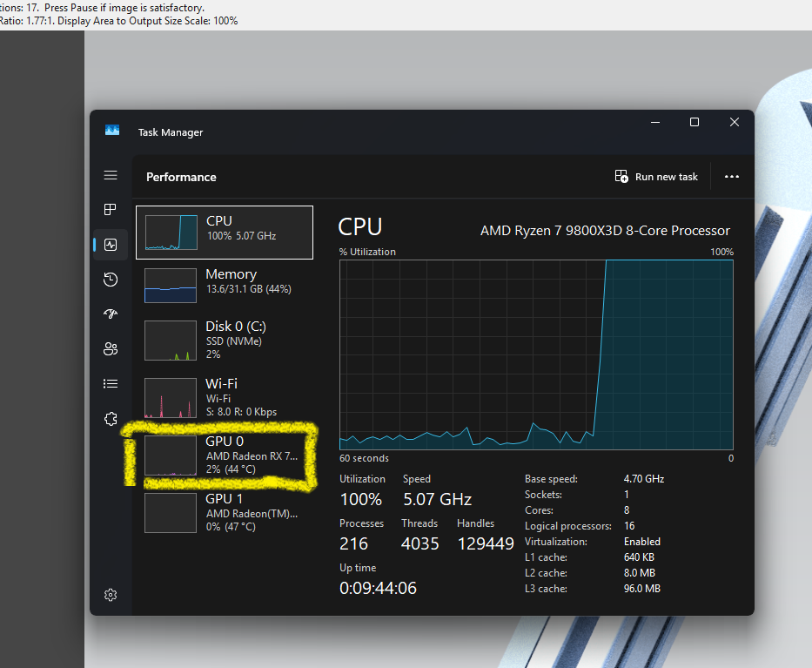The image size is (812, 668).
Task: Click the Run new task button label
Action: coord(667,177)
